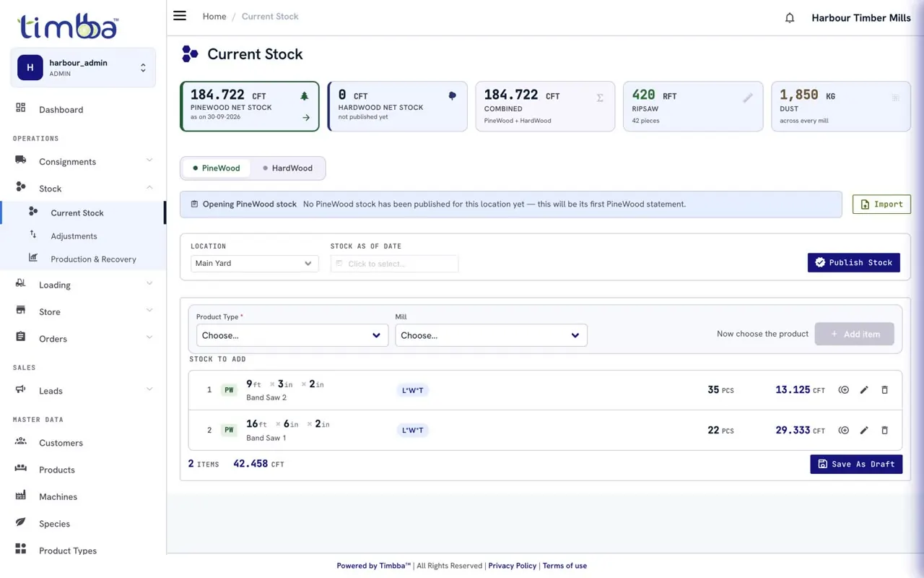The image size is (924, 578).
Task: Open the Terms of use link
Action: tap(565, 566)
